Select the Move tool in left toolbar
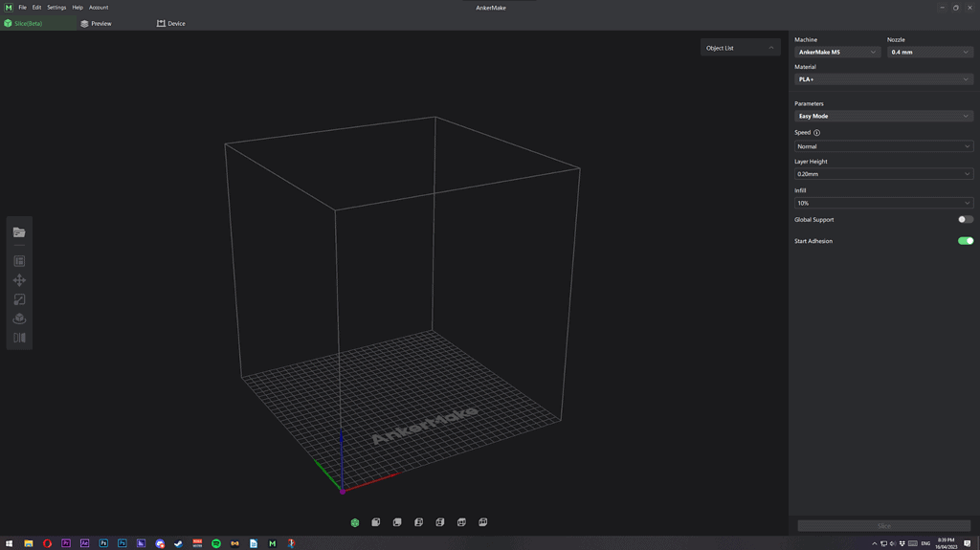The height and width of the screenshot is (550, 980). click(x=19, y=280)
